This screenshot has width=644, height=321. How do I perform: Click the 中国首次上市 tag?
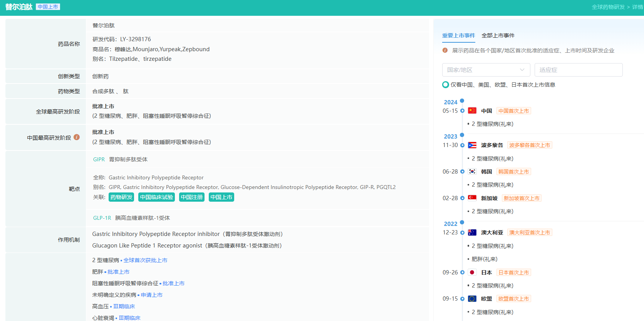tap(514, 111)
